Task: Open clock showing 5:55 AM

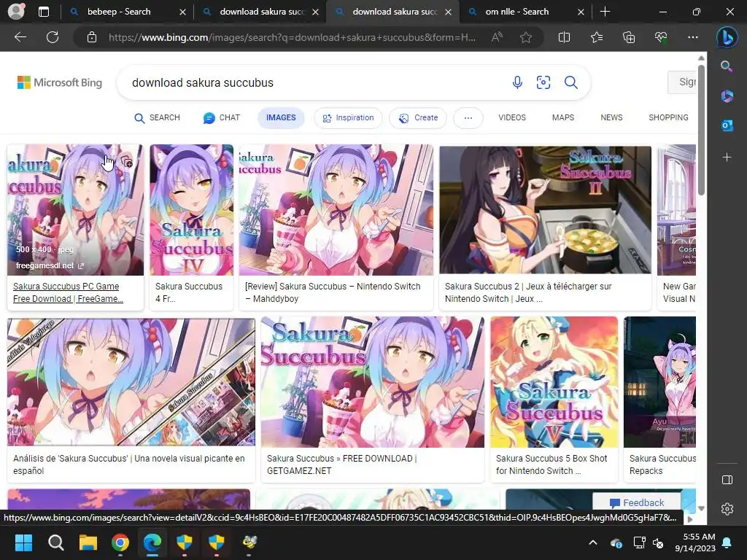Action: click(695, 542)
